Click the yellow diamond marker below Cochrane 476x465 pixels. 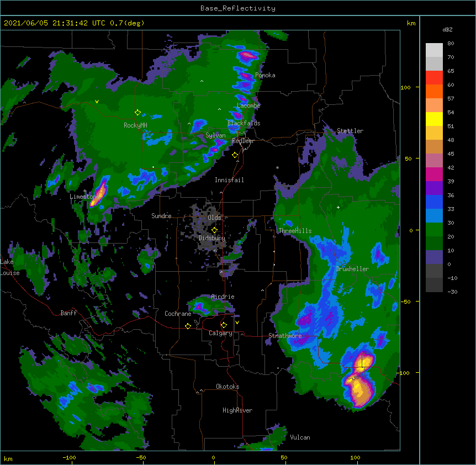tap(188, 326)
